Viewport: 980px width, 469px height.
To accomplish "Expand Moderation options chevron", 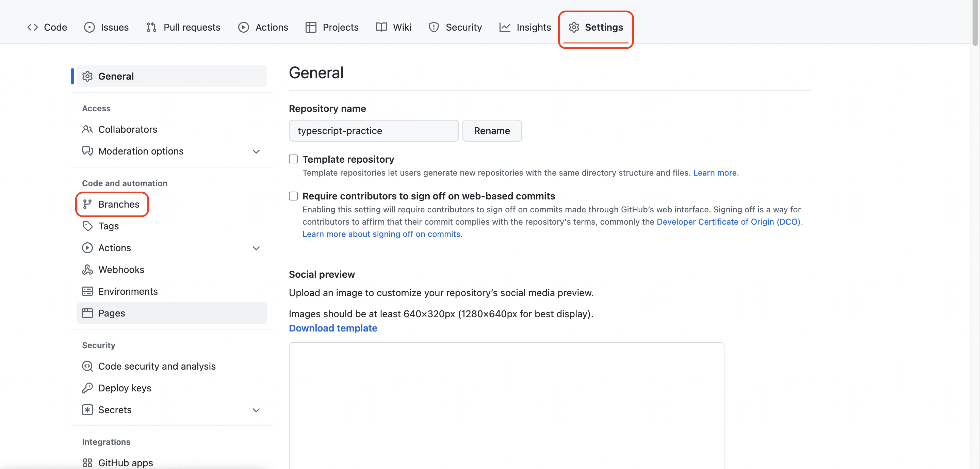I will (257, 151).
